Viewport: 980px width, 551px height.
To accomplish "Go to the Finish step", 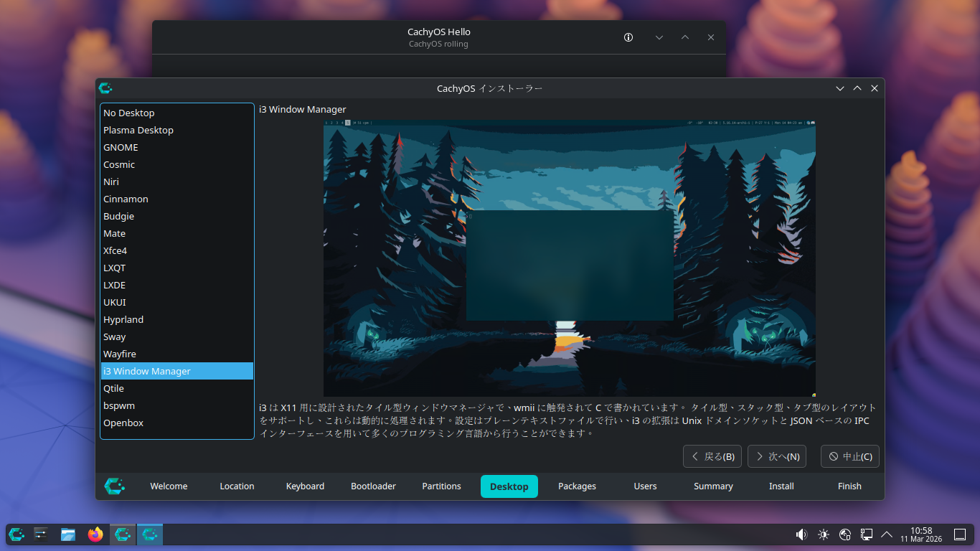I will click(849, 486).
